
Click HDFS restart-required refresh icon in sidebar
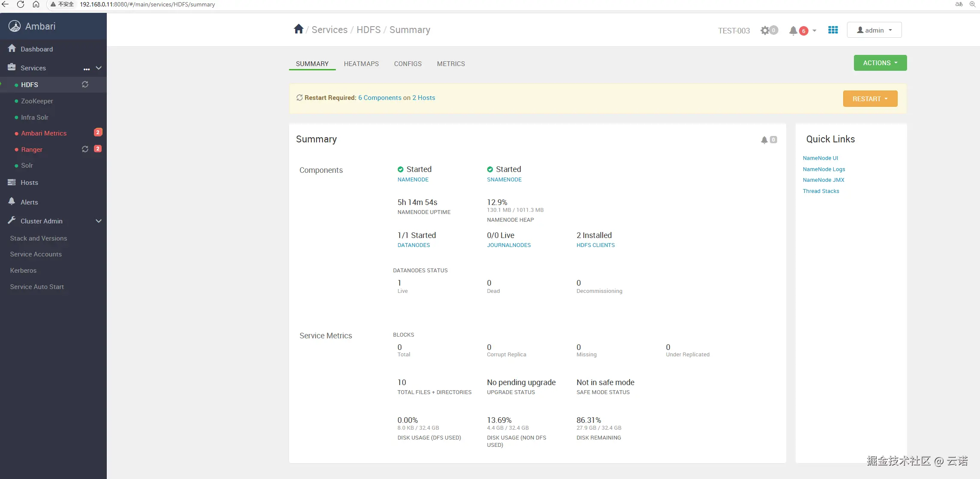point(85,84)
